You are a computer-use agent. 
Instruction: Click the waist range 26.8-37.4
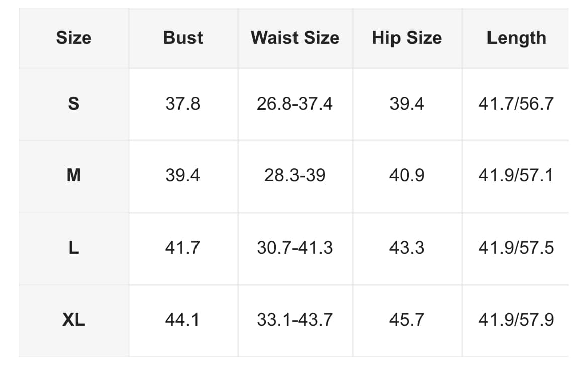click(295, 103)
